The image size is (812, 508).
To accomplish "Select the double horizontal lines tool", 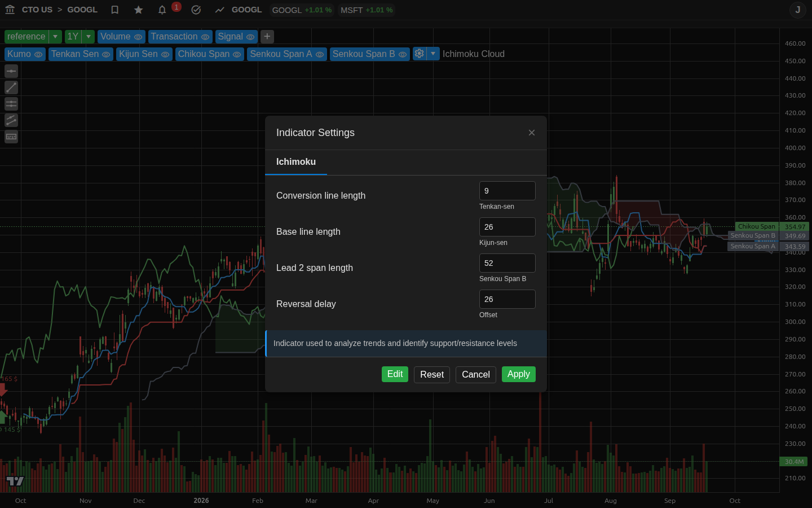I will [11, 104].
